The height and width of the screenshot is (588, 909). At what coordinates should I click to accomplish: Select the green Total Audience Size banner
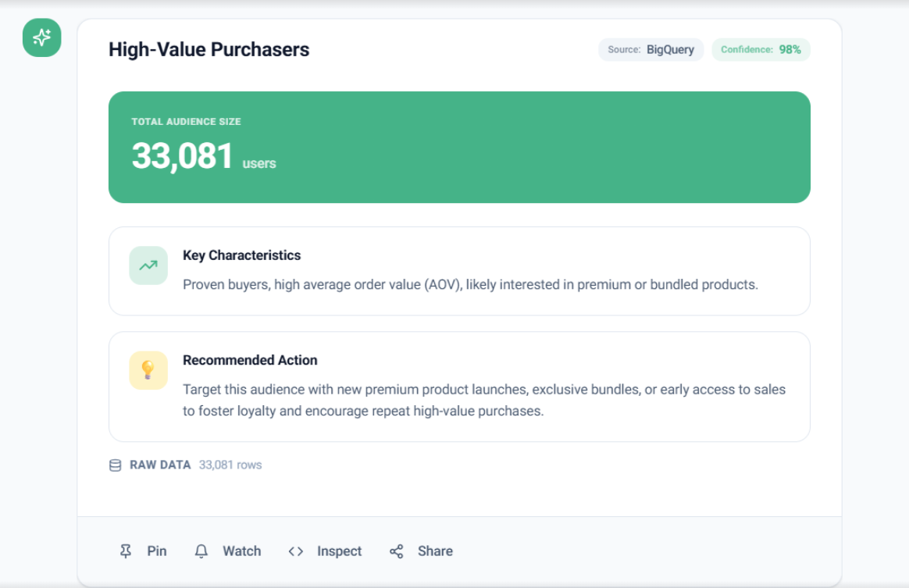point(459,148)
